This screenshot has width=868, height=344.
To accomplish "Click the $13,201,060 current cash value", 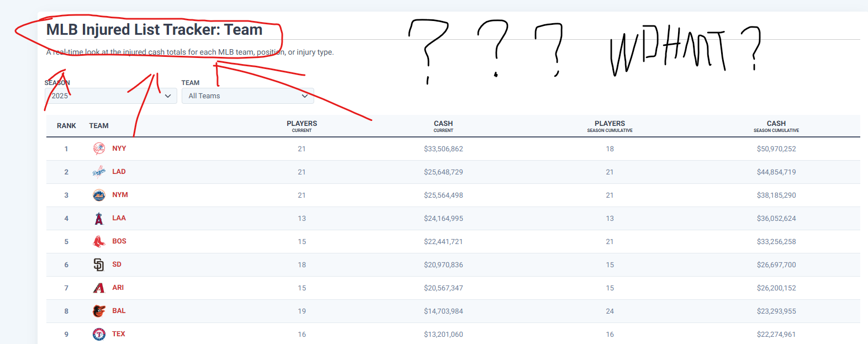I will (x=443, y=335).
